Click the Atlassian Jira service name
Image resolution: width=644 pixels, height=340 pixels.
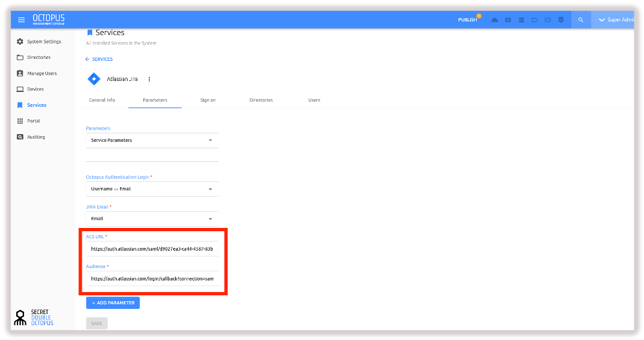click(x=122, y=79)
